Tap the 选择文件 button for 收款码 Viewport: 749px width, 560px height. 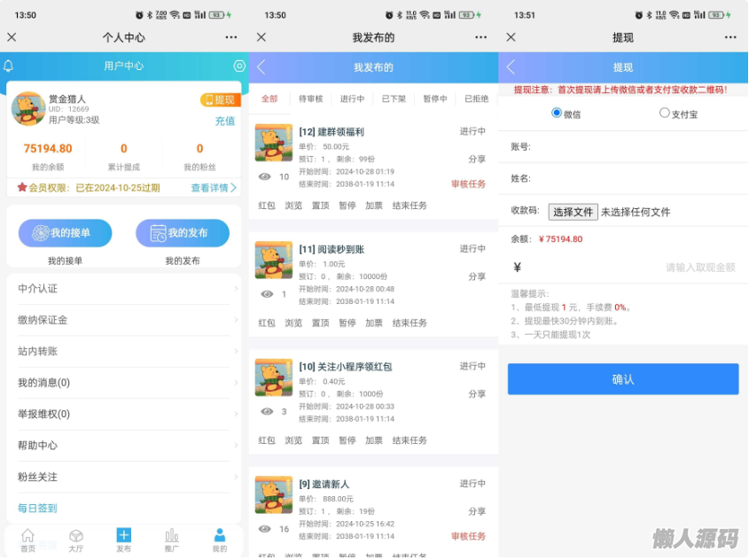pos(573,212)
